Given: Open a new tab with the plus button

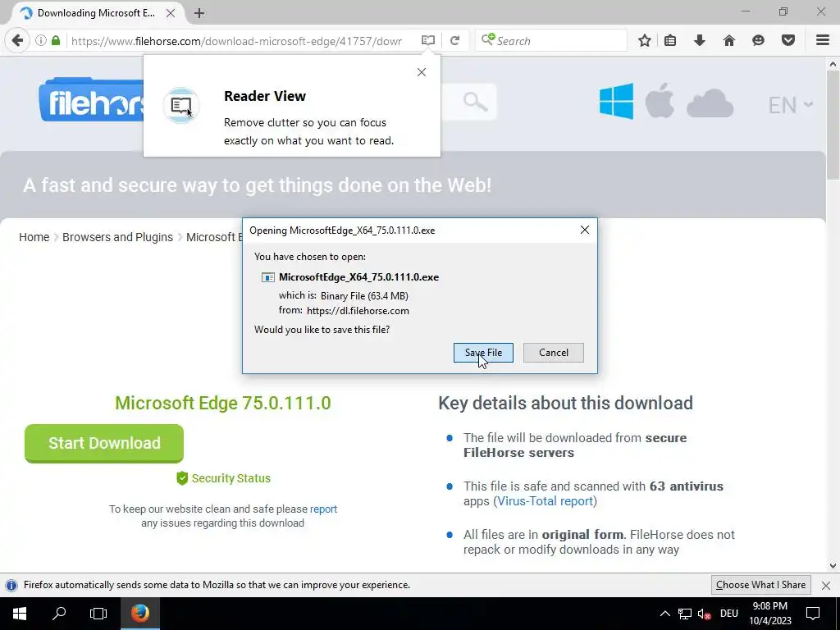Looking at the screenshot, I should (x=199, y=13).
